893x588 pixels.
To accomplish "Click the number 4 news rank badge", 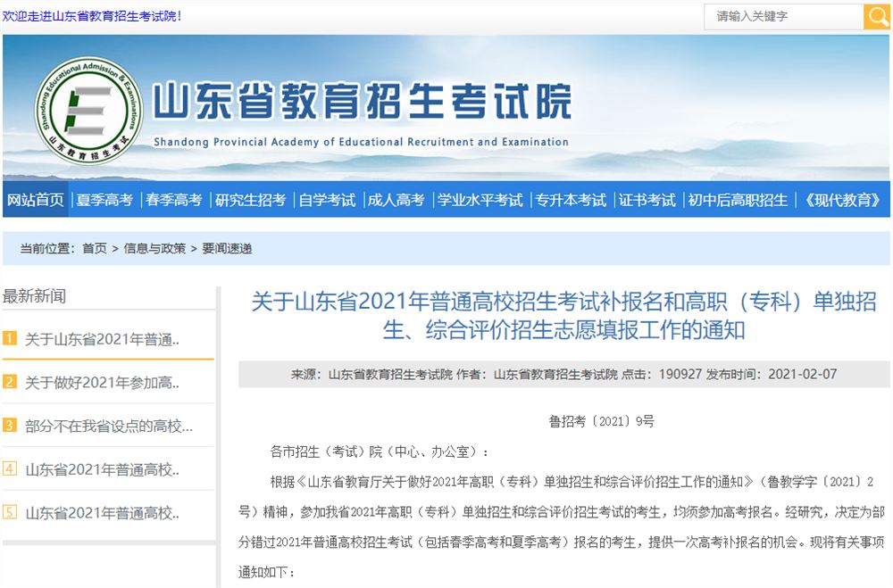I will pyautogui.click(x=10, y=468).
